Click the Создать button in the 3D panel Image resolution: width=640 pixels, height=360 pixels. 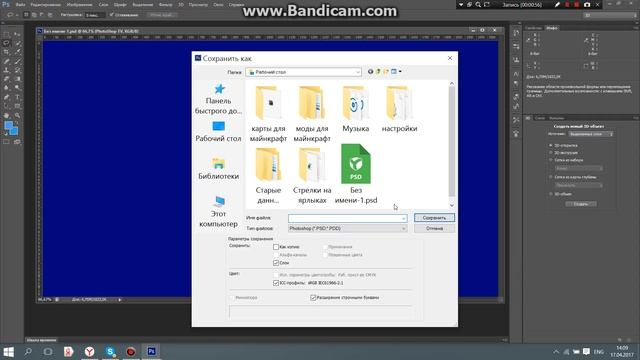[x=580, y=204]
